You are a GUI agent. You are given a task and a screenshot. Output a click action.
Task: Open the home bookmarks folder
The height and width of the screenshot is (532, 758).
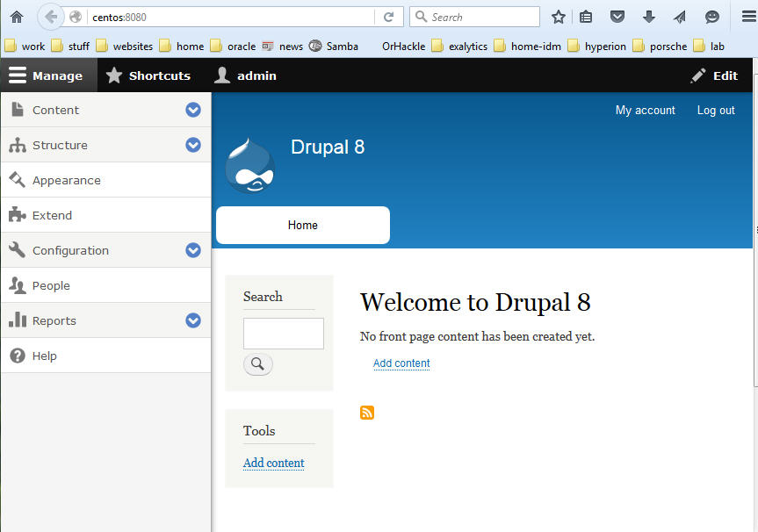pyautogui.click(x=182, y=47)
